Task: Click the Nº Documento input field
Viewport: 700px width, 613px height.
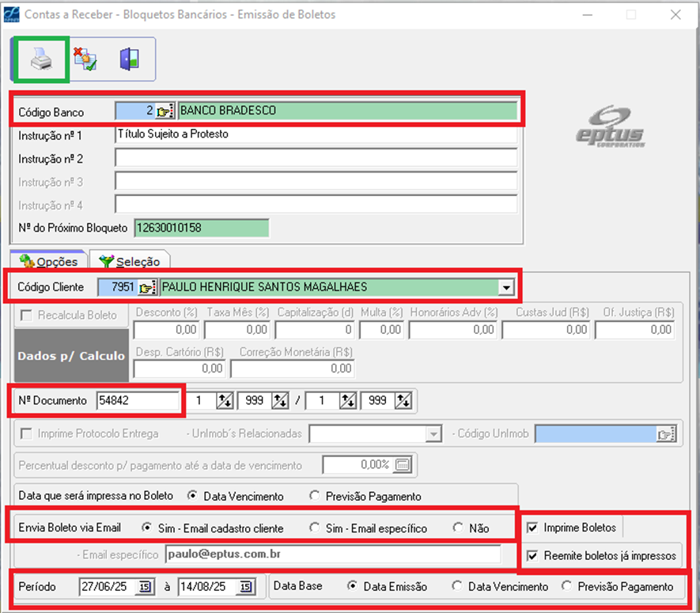Action: click(x=138, y=401)
